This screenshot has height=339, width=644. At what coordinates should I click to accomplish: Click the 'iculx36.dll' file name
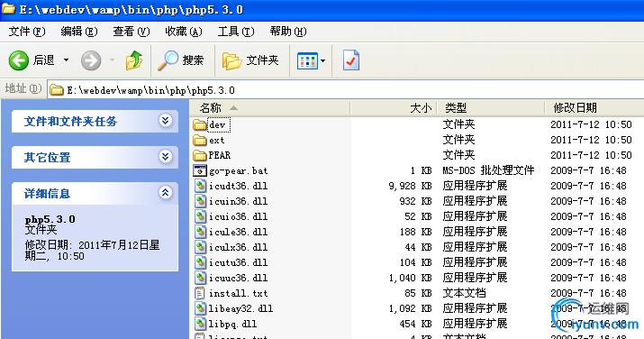[x=239, y=247]
